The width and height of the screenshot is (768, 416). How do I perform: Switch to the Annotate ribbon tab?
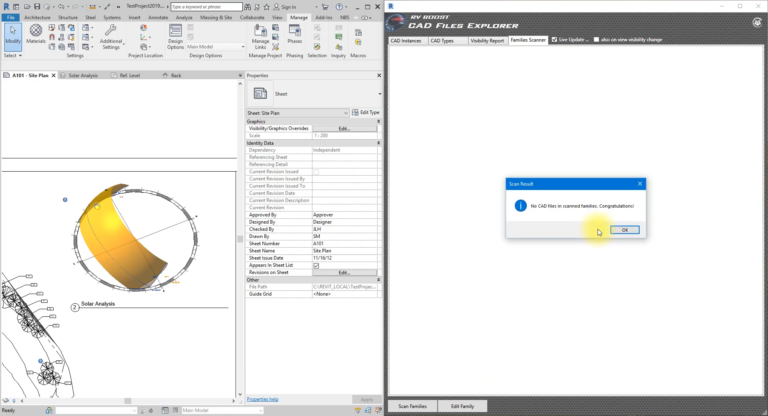[x=158, y=18]
